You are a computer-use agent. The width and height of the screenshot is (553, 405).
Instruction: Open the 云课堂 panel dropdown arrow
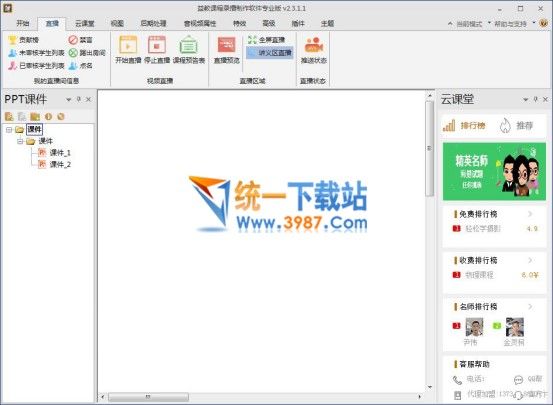(525, 100)
